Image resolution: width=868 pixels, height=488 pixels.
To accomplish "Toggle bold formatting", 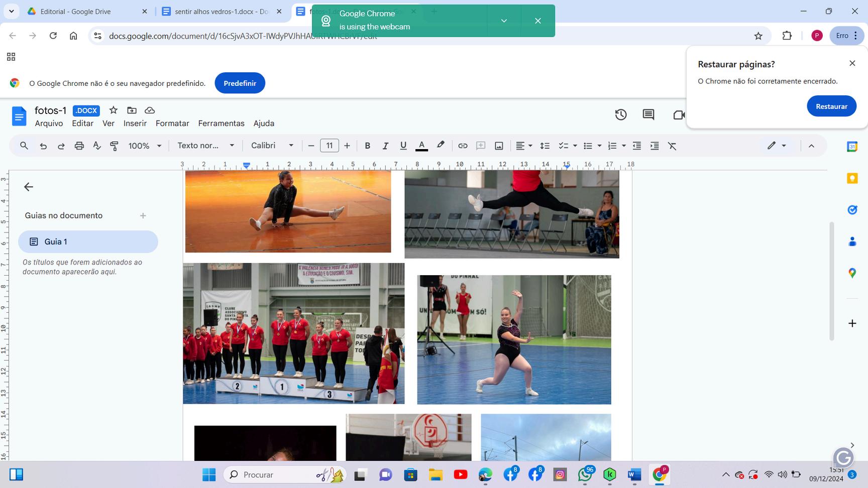I will (x=367, y=146).
